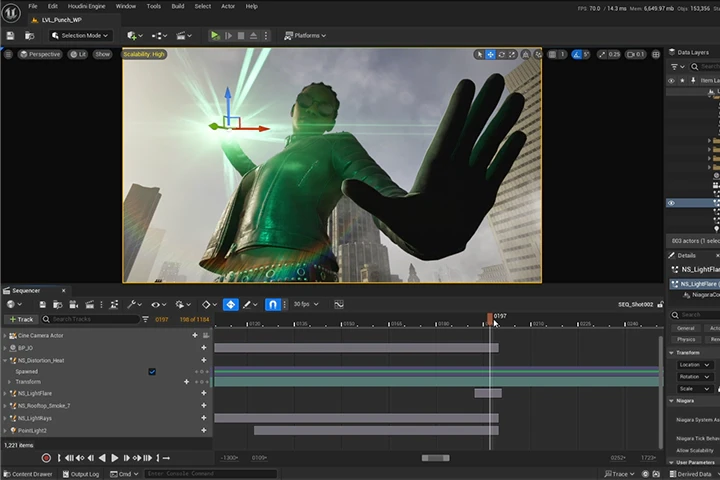The height and width of the screenshot is (480, 720).
Task: Open the 30 fps frame rate dropdown
Action: (306, 304)
